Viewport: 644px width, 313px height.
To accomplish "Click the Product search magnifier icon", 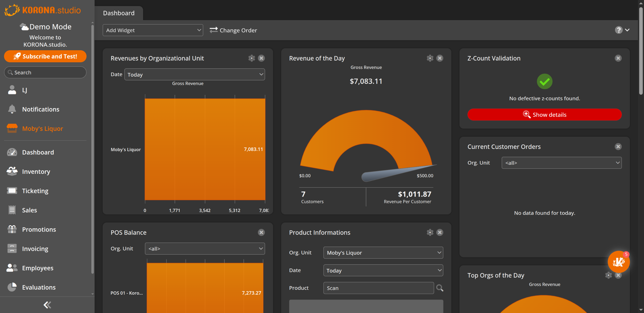I will coord(439,288).
